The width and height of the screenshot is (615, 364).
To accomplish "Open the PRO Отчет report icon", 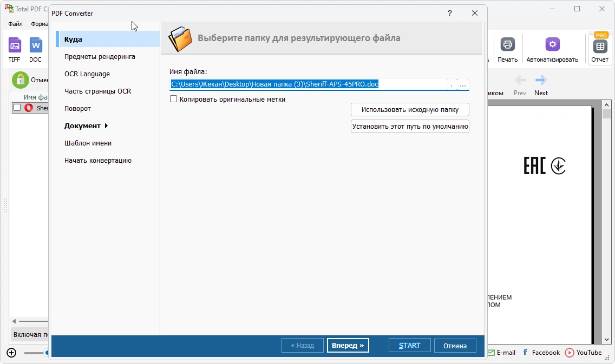I will pos(600,46).
